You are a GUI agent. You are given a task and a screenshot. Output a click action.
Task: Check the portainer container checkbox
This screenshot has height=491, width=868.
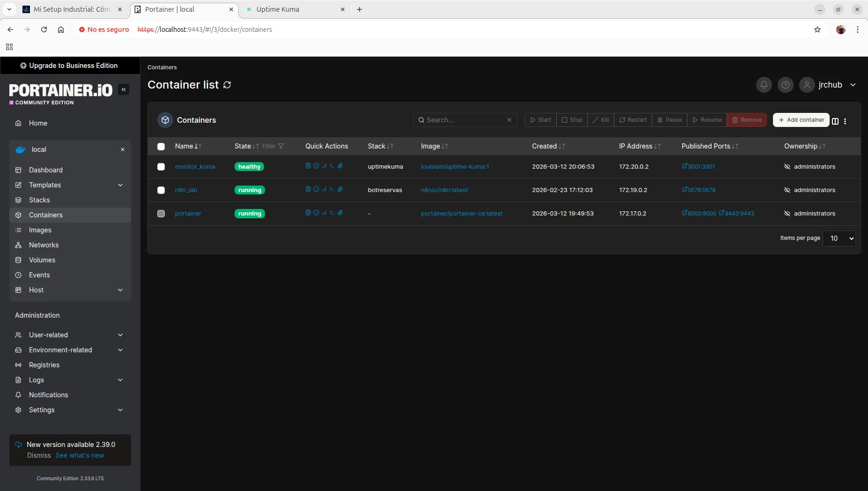[x=161, y=214]
